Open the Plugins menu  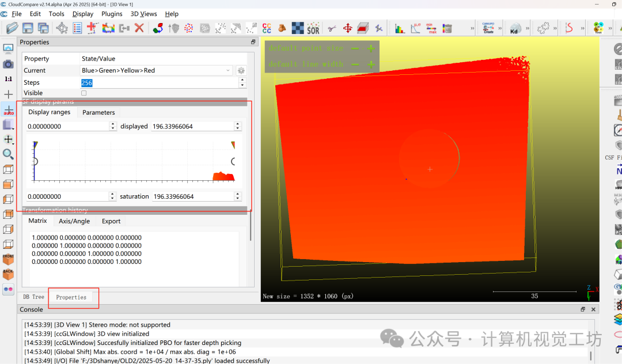112,14
